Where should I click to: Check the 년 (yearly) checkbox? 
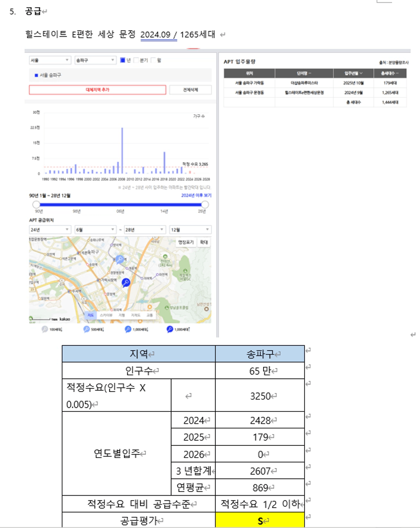coord(123,60)
